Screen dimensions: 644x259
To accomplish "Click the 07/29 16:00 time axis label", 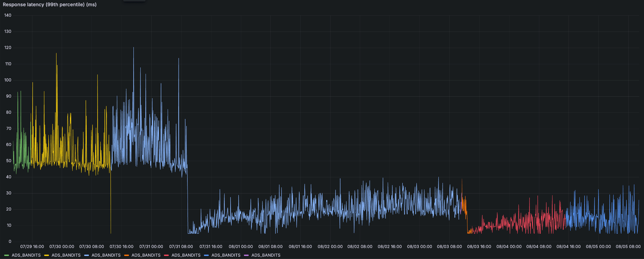I will [x=32, y=247].
